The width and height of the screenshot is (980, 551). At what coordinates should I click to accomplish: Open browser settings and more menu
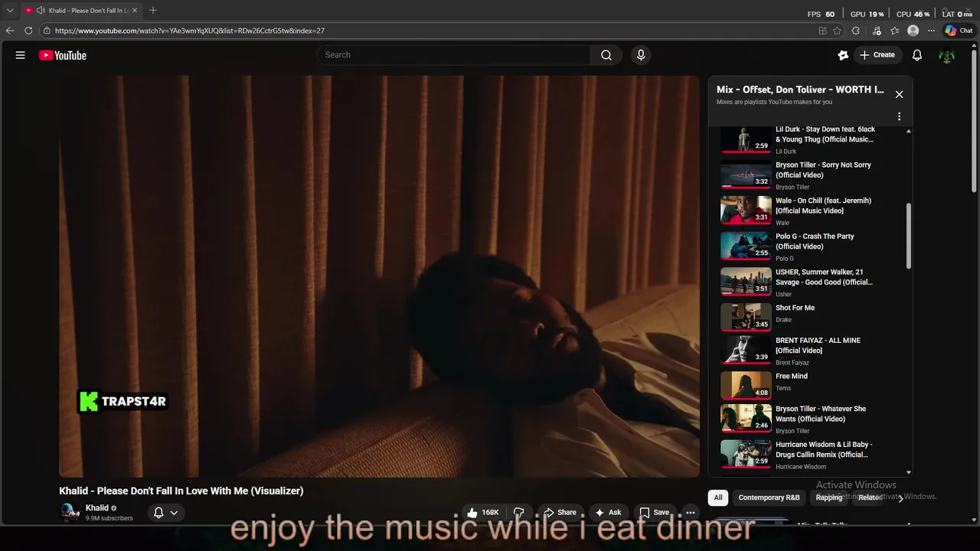931,31
